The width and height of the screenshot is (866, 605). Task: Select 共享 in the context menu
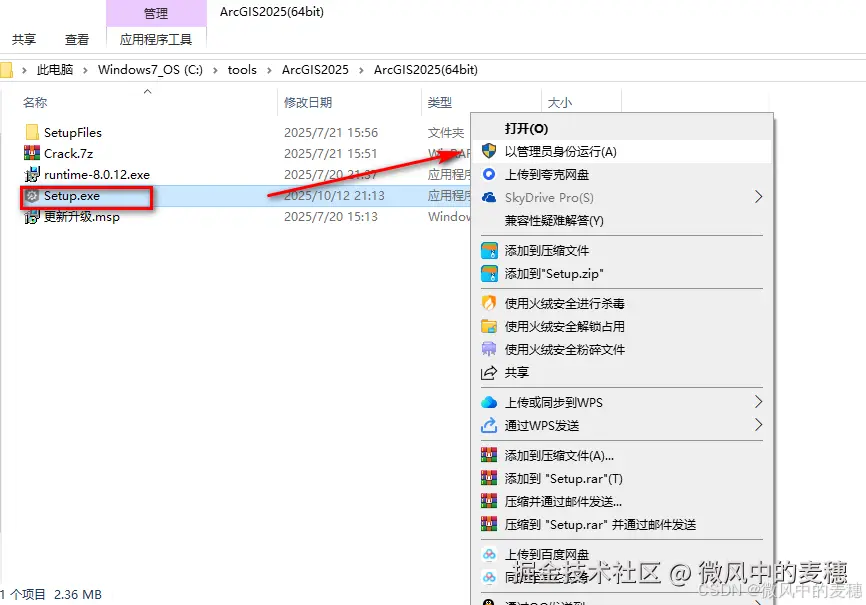click(x=516, y=372)
